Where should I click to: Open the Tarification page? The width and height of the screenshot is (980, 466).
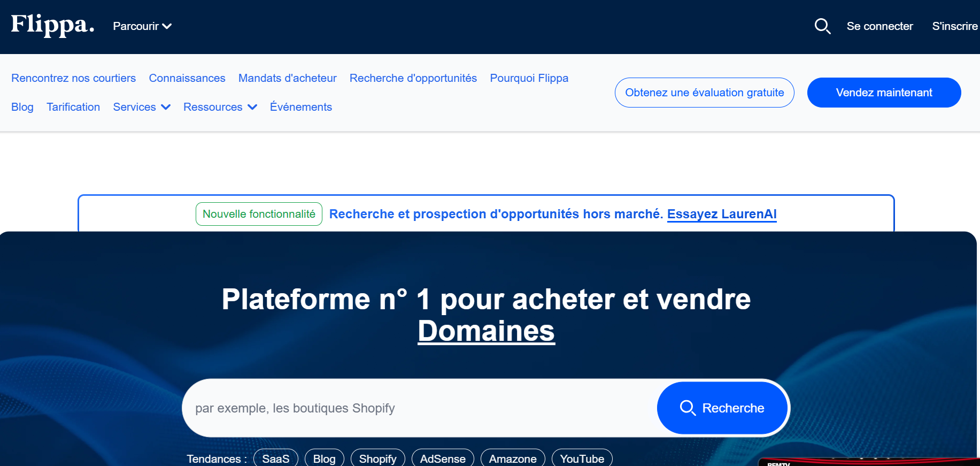pyautogui.click(x=73, y=107)
